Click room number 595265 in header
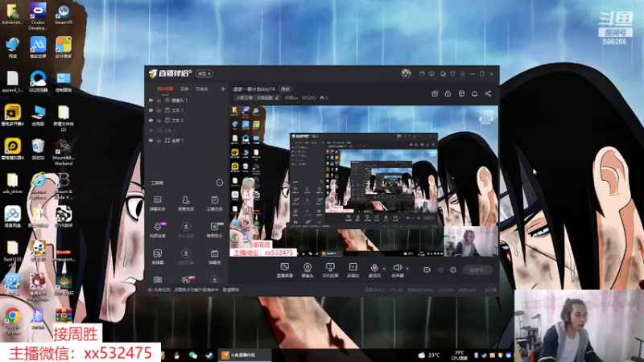The width and height of the screenshot is (644, 362). (308, 97)
